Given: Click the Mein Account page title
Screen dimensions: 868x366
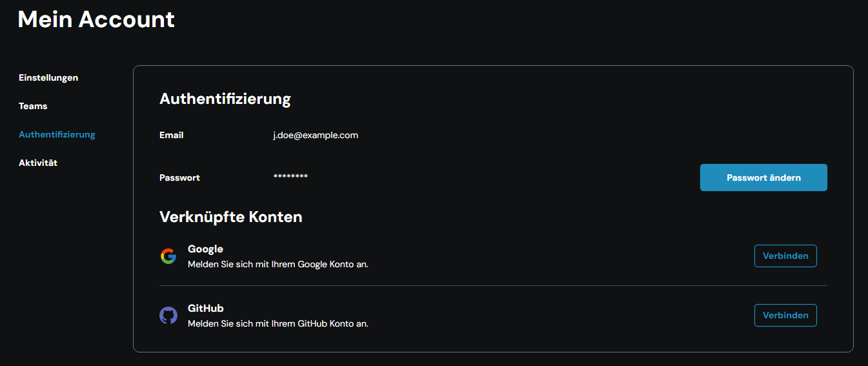Looking at the screenshot, I should click(96, 19).
